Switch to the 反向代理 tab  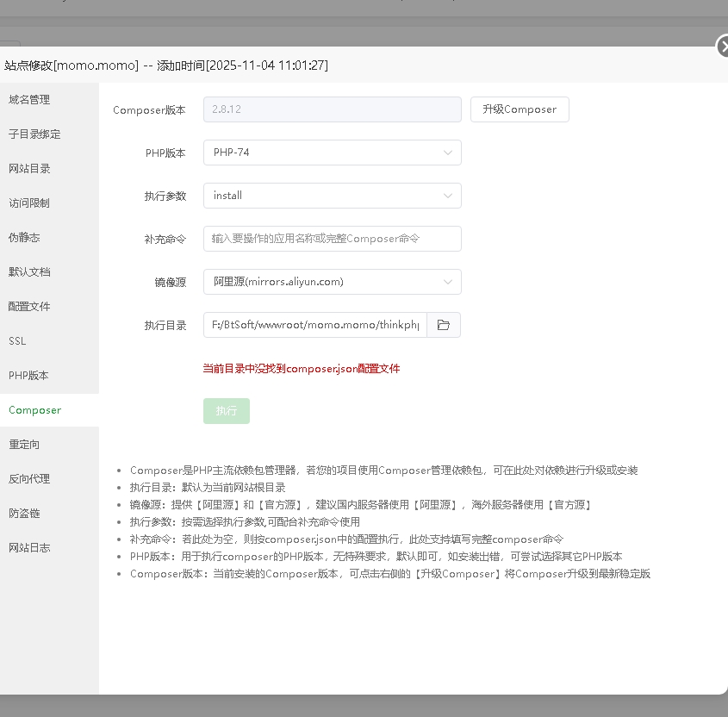(x=29, y=478)
